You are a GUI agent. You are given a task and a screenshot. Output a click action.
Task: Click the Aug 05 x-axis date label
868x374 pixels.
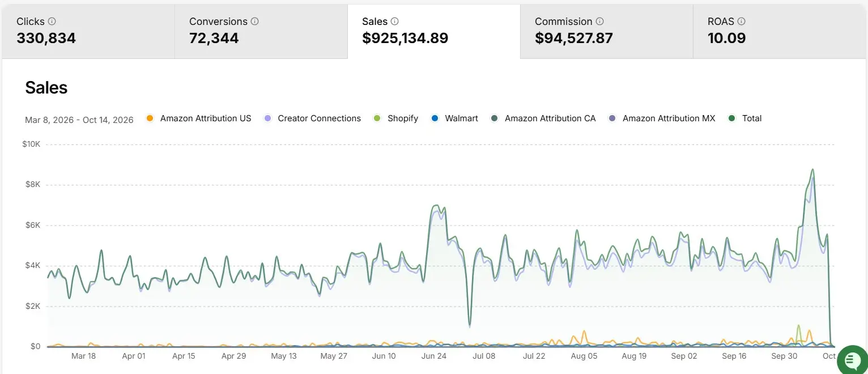coord(584,356)
